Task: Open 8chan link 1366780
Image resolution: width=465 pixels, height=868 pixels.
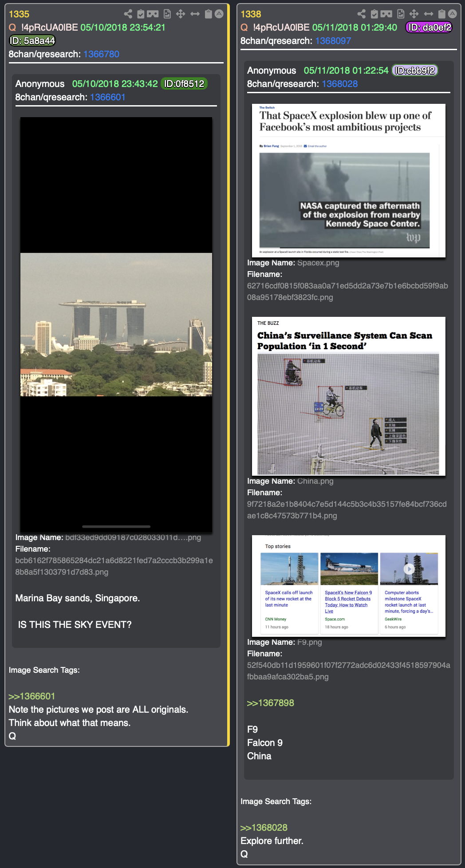Action: [101, 54]
